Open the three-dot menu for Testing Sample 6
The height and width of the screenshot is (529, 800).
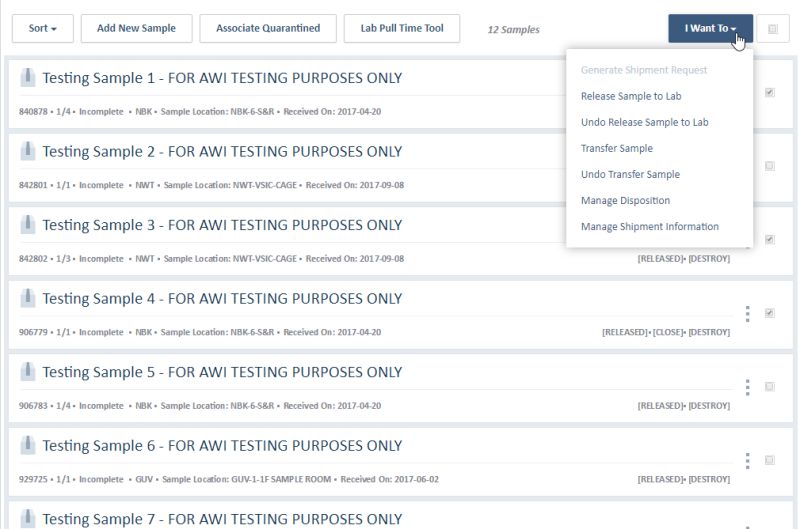click(747, 461)
